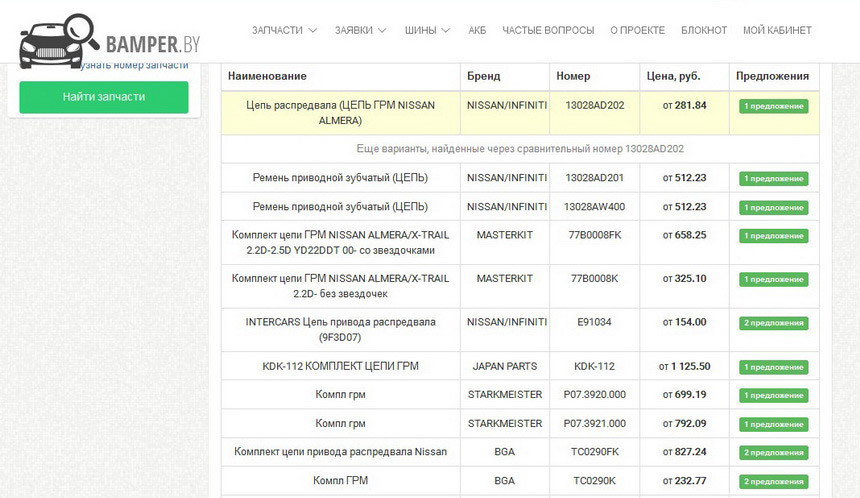The width and height of the screenshot is (860, 498).
Task: Show the 2 offers for E91034
Action: click(773, 323)
